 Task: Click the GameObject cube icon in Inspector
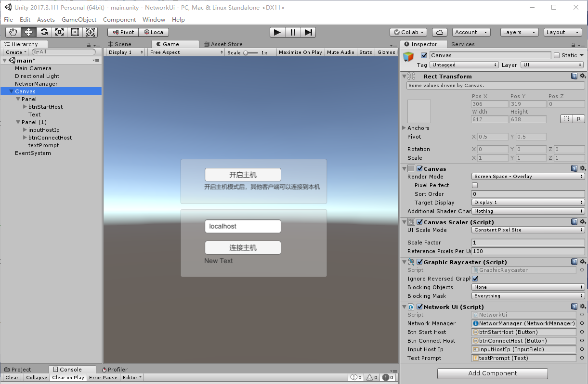tap(408, 57)
